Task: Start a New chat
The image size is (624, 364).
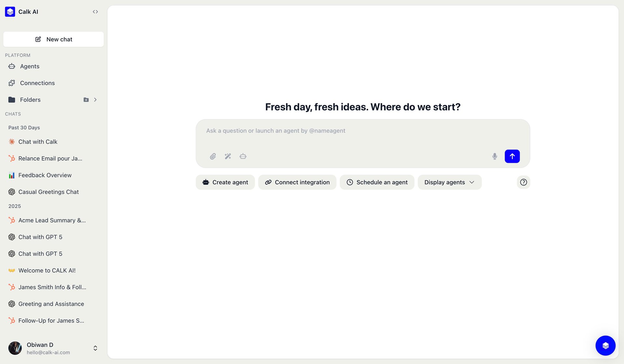Action: (x=54, y=39)
